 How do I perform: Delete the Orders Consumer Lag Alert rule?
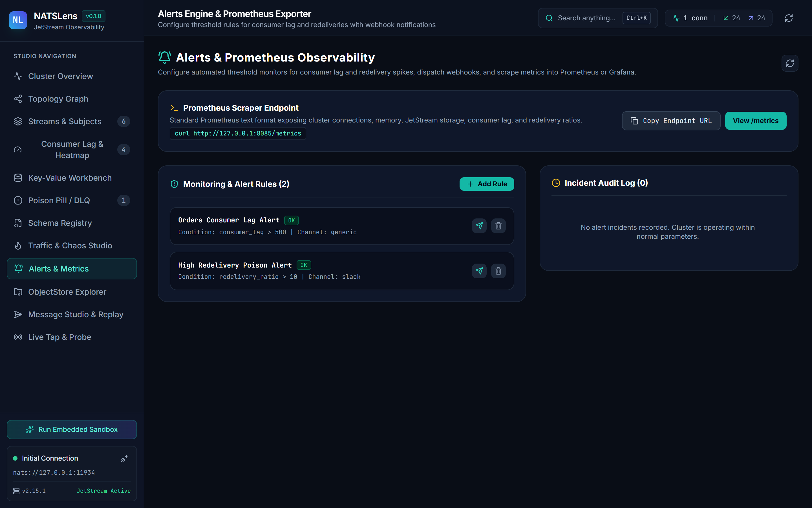pos(498,226)
